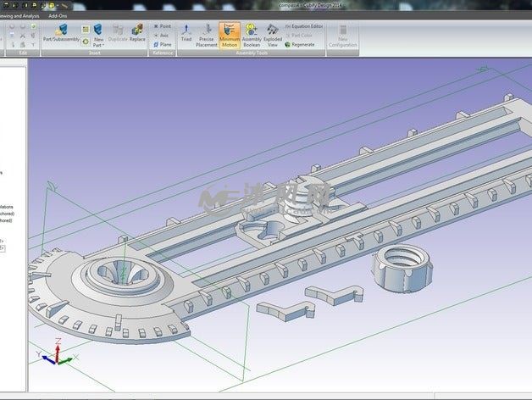Open the Equation Editor

pyautogui.click(x=304, y=26)
